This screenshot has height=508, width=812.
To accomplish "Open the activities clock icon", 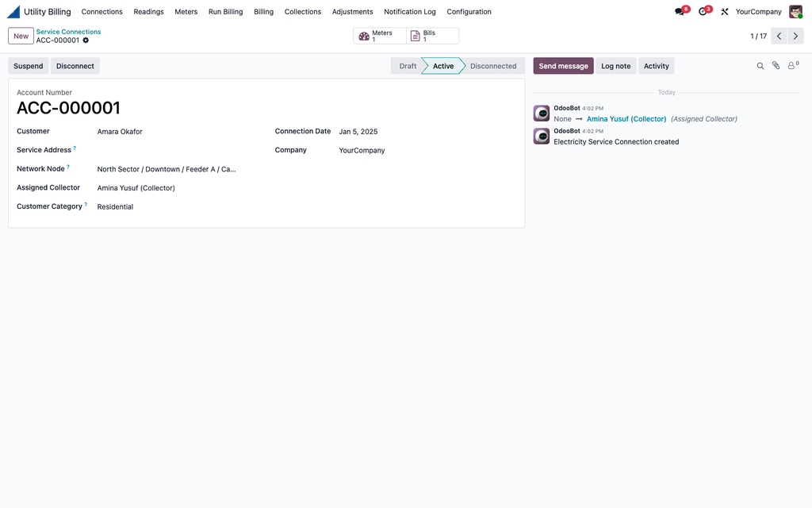I will point(703,11).
